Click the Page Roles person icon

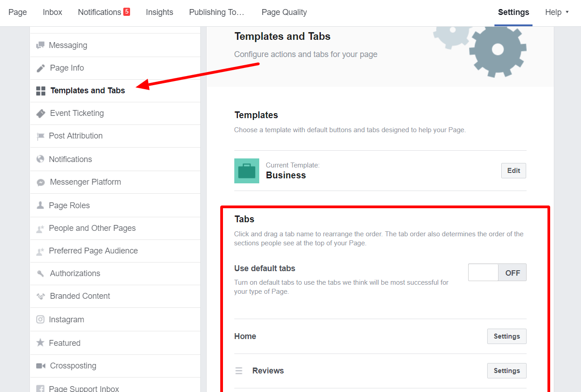click(40, 205)
